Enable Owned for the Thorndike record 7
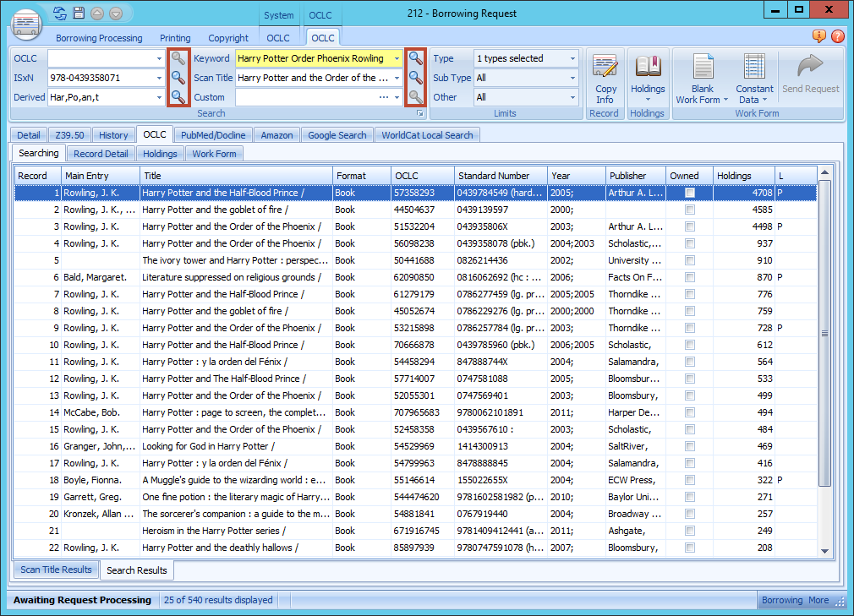Viewport: 854px width, 616px height. tap(689, 294)
